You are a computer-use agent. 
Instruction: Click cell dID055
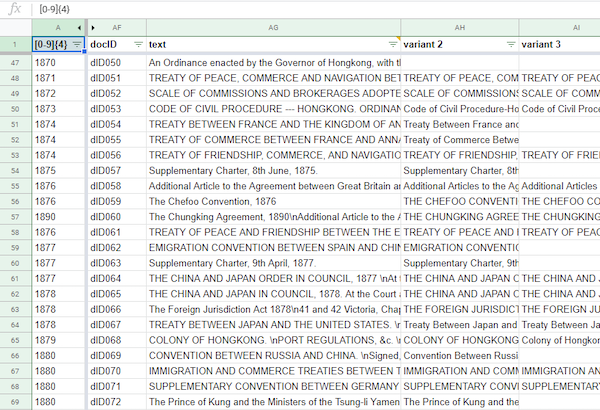117,140
